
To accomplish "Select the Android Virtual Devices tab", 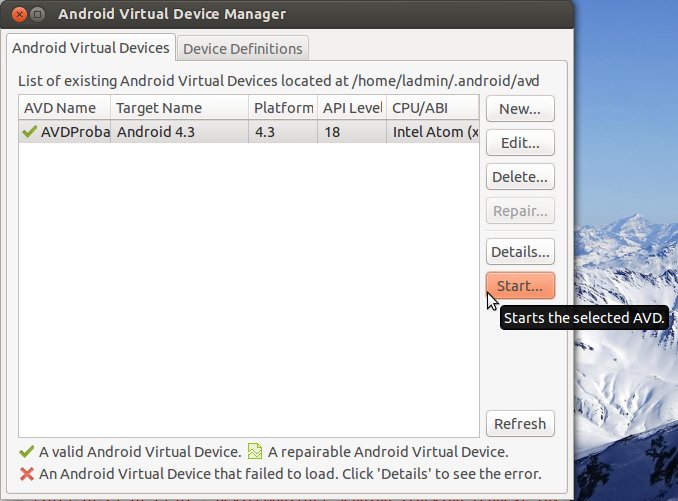I will pos(91,48).
